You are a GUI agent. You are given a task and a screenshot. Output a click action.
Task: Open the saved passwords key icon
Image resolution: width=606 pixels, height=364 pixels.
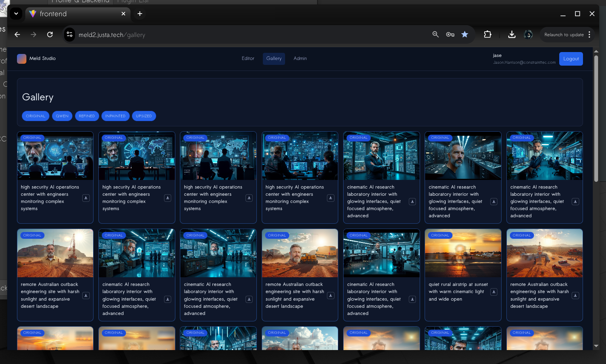[450, 34]
